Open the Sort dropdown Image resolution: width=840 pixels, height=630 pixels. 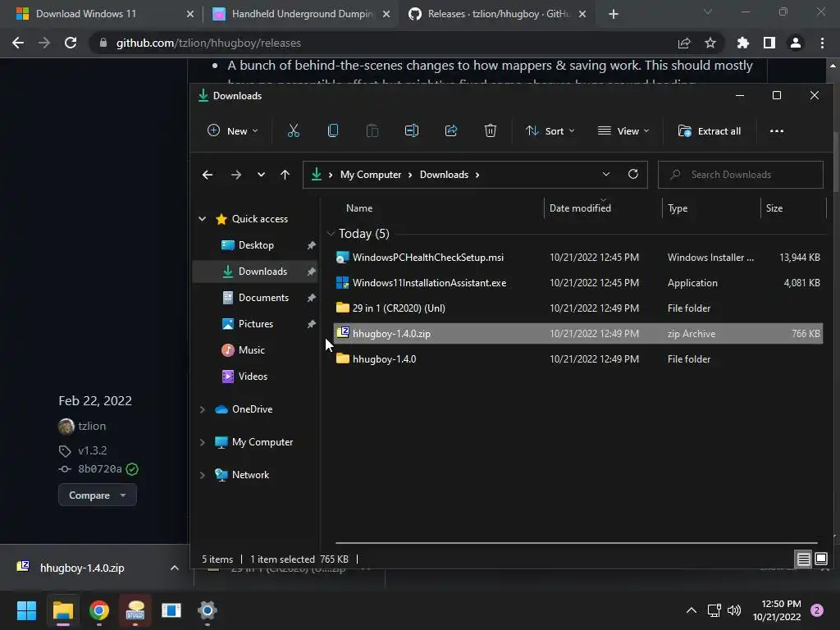click(x=550, y=130)
